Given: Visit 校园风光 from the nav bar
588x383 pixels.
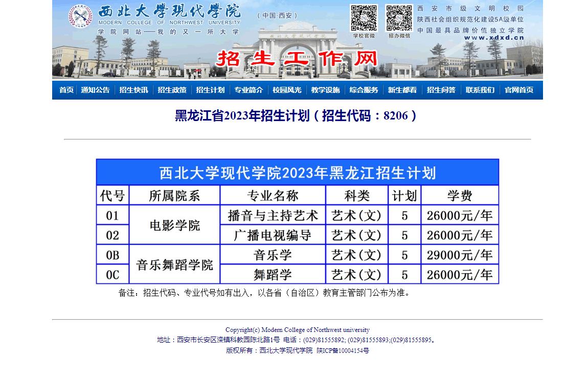Looking at the screenshot, I should [287, 90].
